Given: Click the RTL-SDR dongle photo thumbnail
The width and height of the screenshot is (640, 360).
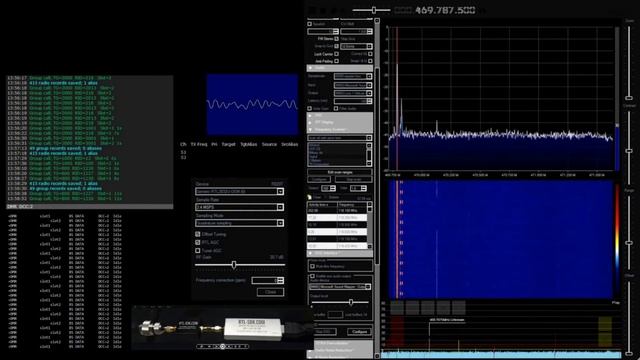Looking at the screenshot, I should point(222,327).
